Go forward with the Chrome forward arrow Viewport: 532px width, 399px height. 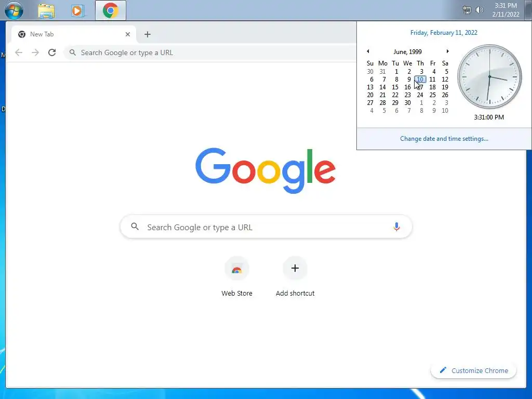click(35, 52)
